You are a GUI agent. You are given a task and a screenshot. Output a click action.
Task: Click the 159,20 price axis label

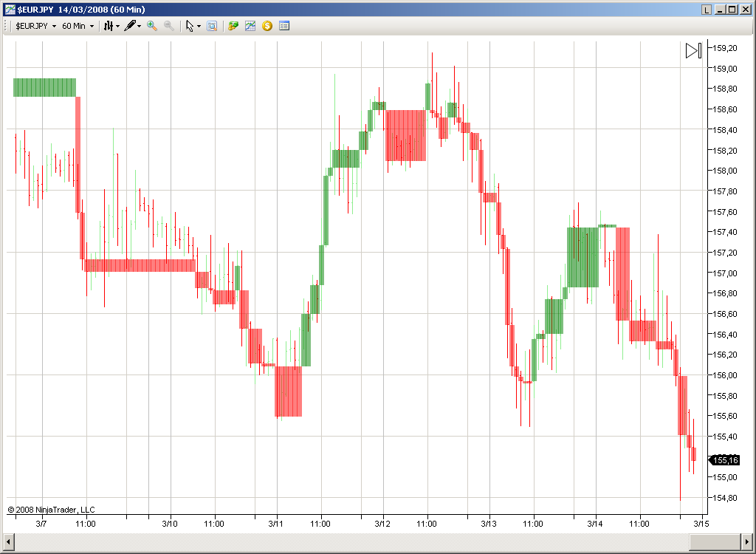tap(725, 48)
